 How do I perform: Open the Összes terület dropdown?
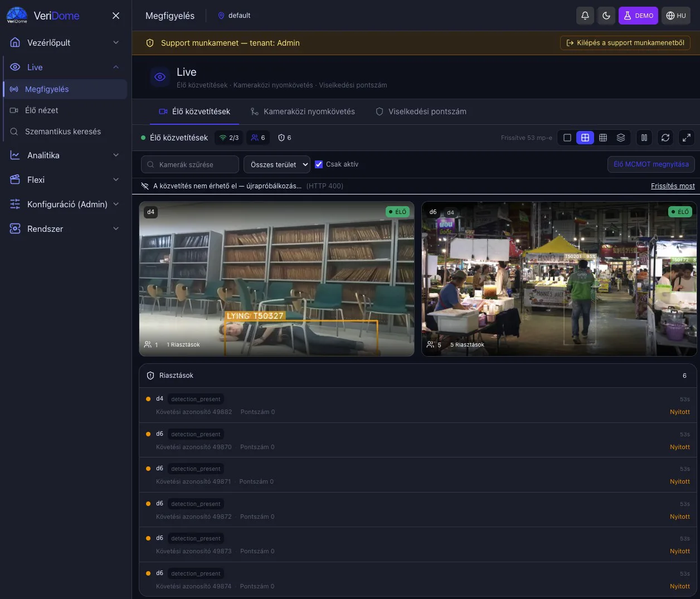277,164
